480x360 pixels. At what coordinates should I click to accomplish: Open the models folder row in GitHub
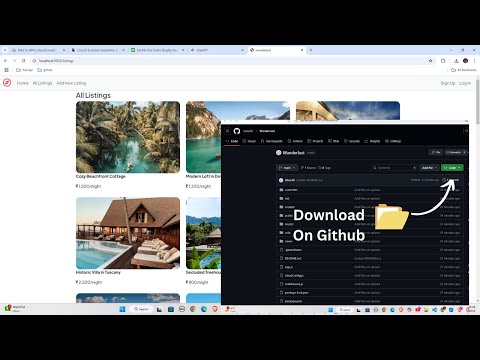(370, 207)
